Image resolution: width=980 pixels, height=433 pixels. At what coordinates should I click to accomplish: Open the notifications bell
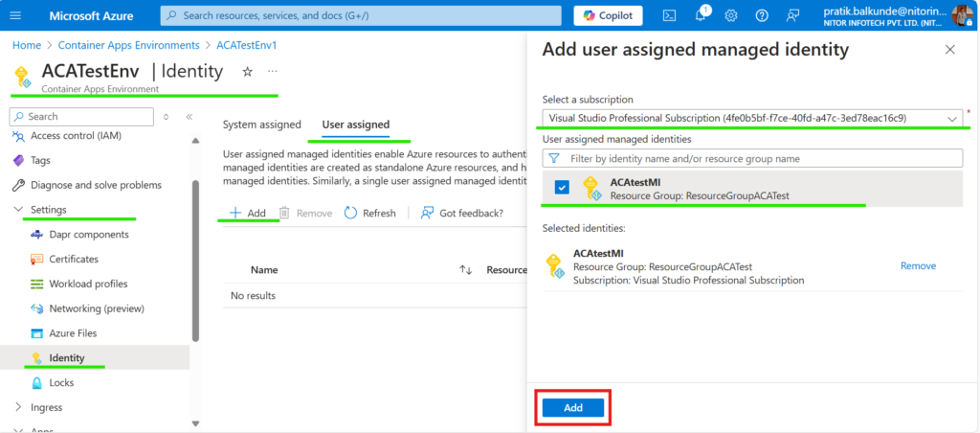click(x=701, y=15)
